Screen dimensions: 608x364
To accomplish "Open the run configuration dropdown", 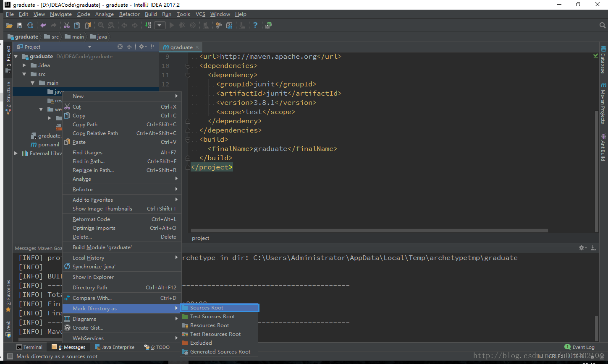I will (x=160, y=26).
